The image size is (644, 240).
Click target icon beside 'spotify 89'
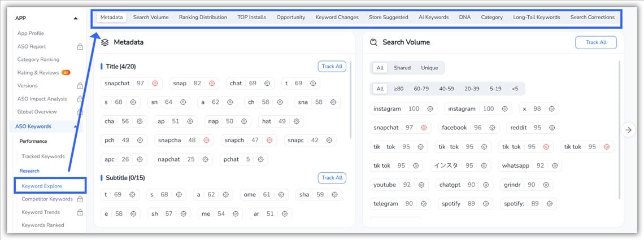[x=485, y=204]
